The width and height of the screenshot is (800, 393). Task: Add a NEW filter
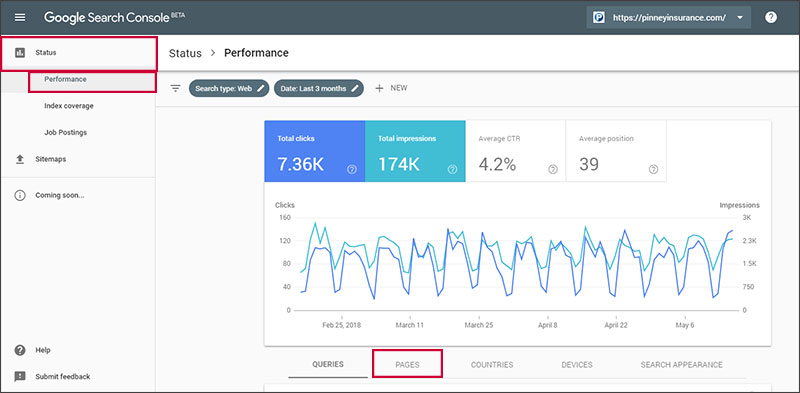point(391,88)
